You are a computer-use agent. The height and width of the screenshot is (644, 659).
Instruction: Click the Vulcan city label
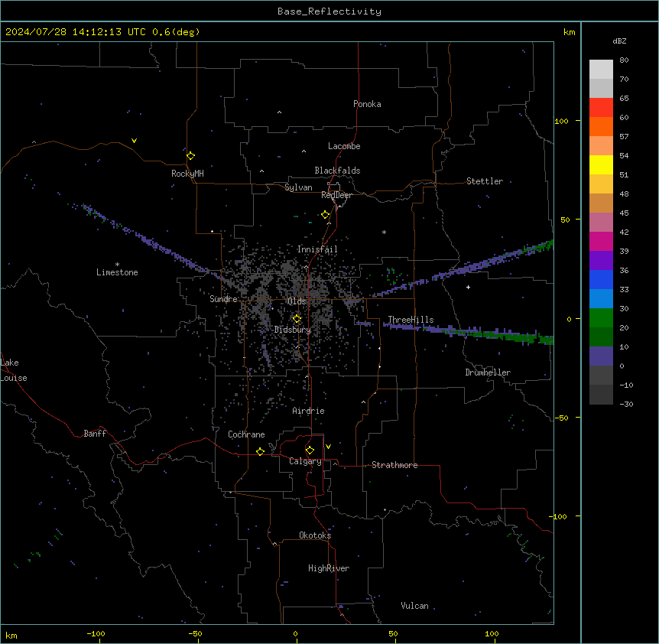(x=415, y=606)
